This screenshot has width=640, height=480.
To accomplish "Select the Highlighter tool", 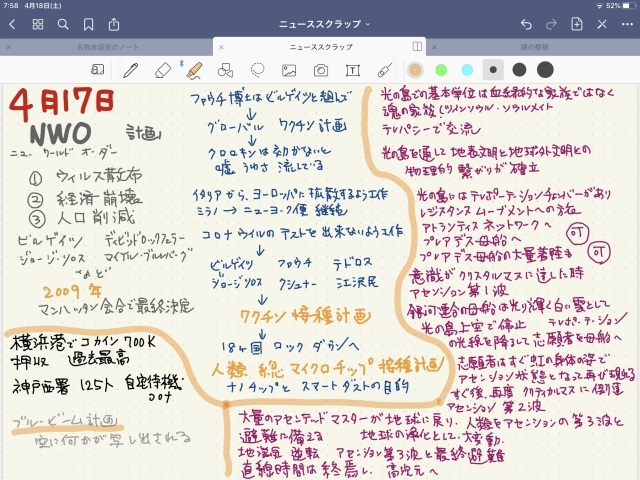I will (194, 70).
